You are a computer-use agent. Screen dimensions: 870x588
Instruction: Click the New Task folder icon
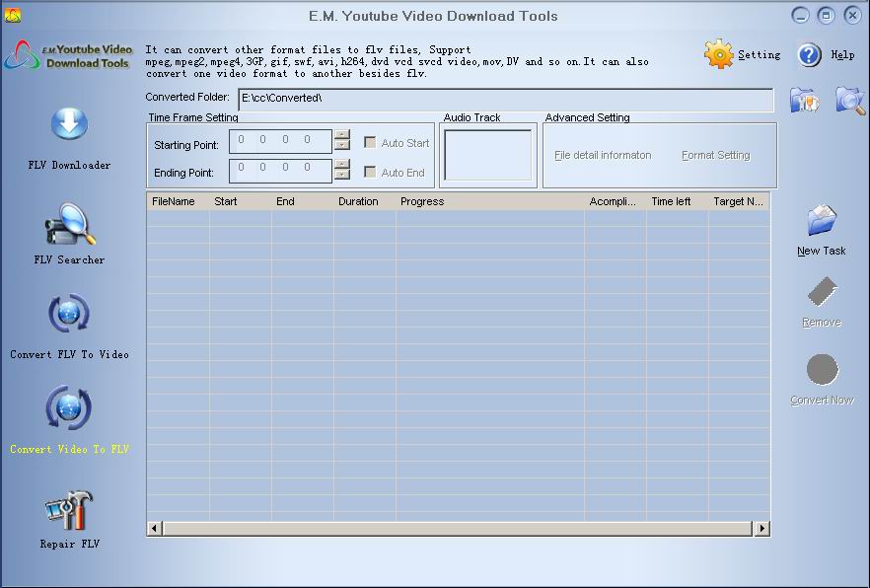click(x=822, y=220)
